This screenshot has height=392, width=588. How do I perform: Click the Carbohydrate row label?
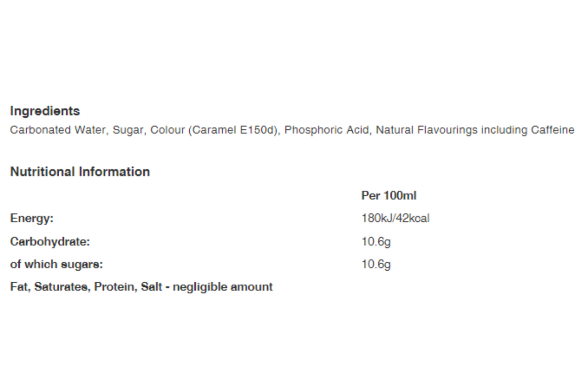[x=50, y=242]
